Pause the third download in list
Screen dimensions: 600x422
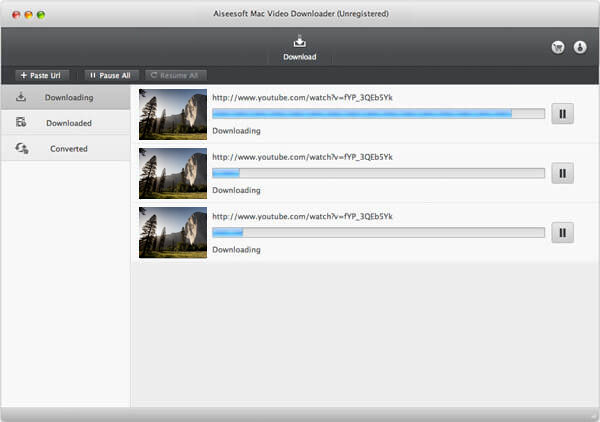click(562, 232)
